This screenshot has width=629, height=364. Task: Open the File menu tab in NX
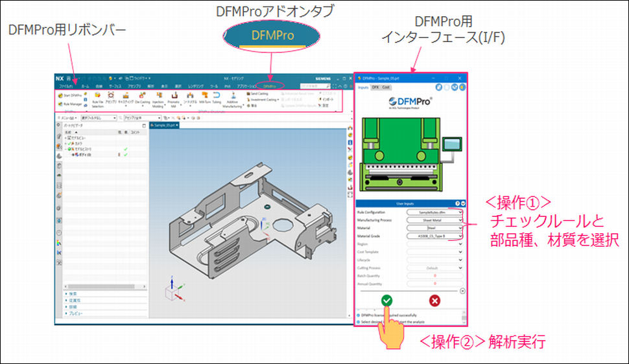(66, 86)
